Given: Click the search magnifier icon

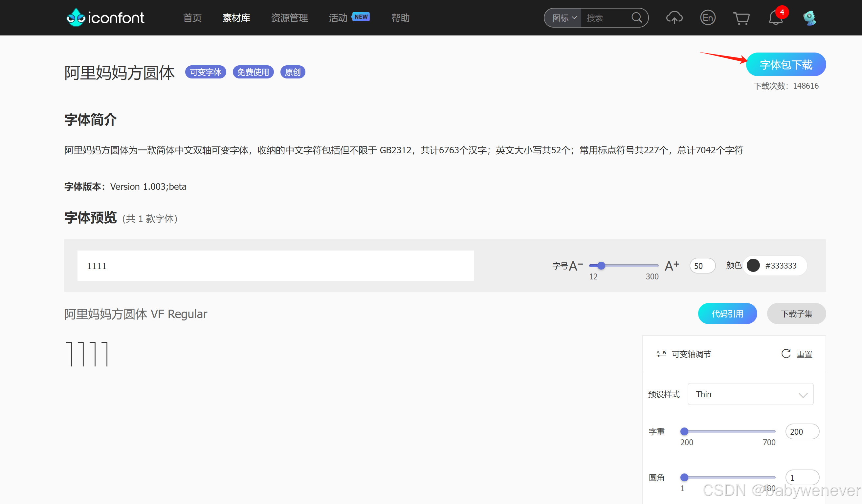Looking at the screenshot, I should 636,18.
